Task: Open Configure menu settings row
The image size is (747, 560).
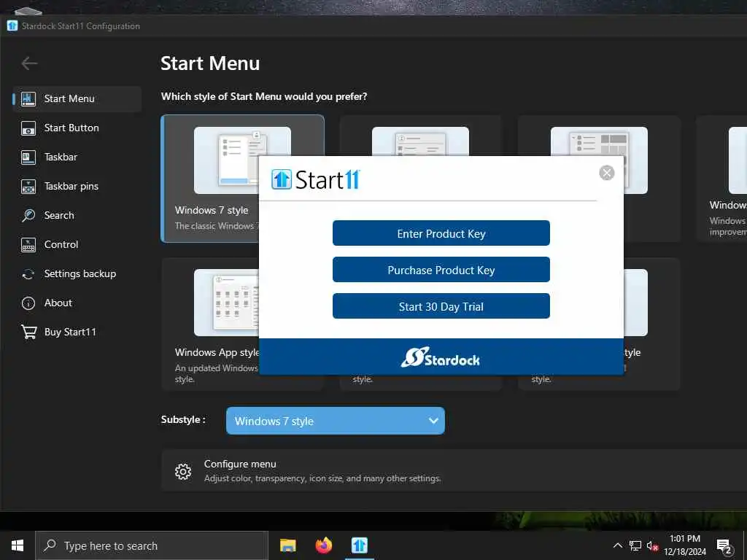Action: click(454, 470)
